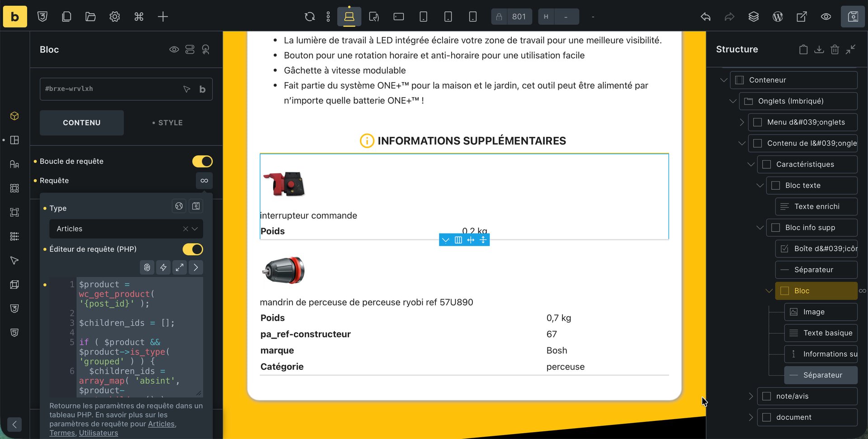Toggle the Boucle de requête switch

pos(202,161)
